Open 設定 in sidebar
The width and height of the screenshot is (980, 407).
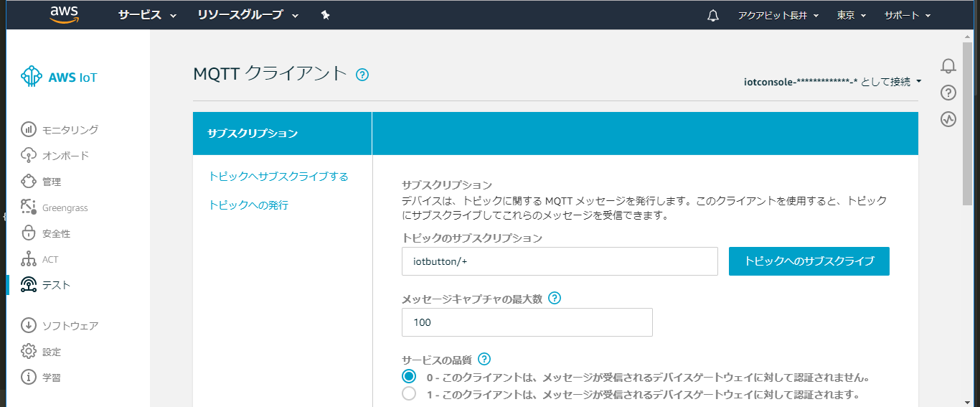tap(52, 352)
